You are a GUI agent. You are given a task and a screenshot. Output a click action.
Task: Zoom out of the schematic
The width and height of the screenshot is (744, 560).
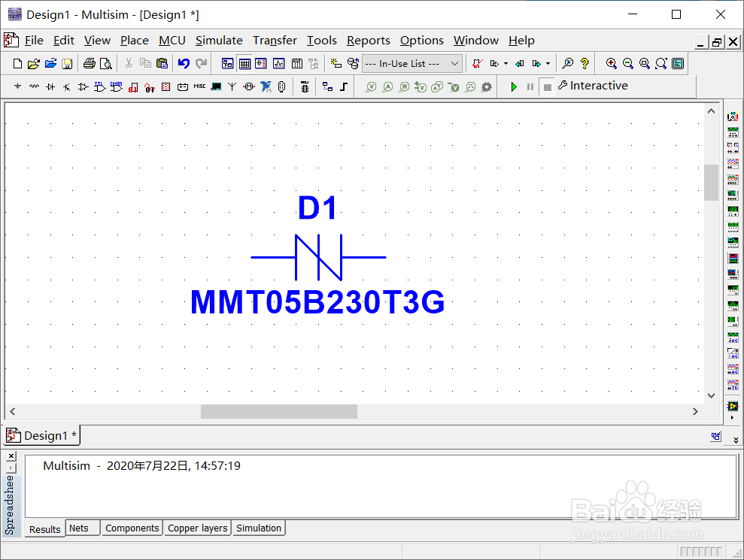click(x=627, y=64)
